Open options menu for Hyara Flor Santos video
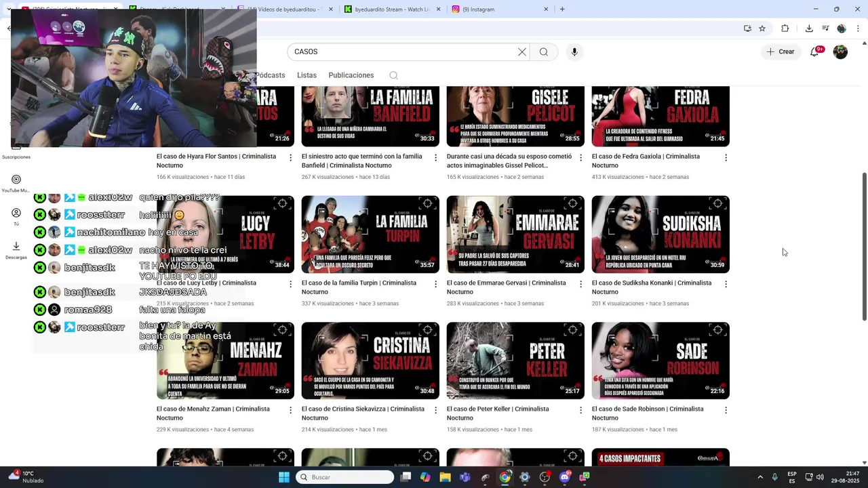This screenshot has width=868, height=488. 291,157
